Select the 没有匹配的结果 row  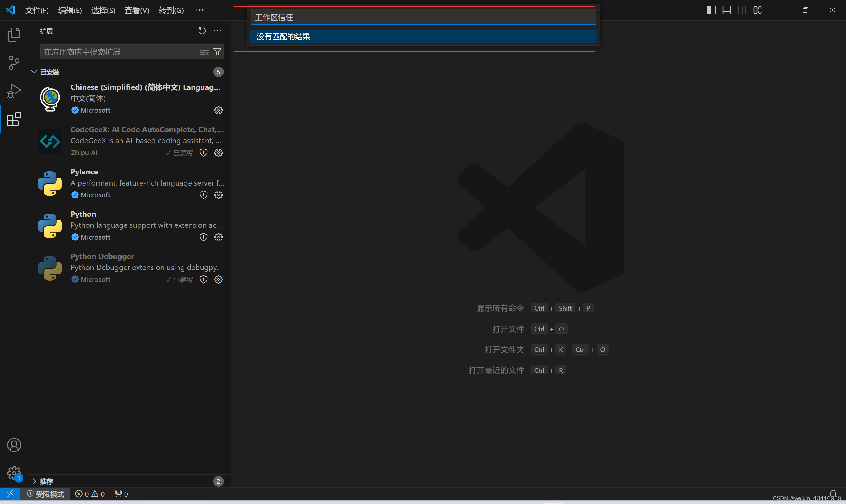click(x=423, y=36)
